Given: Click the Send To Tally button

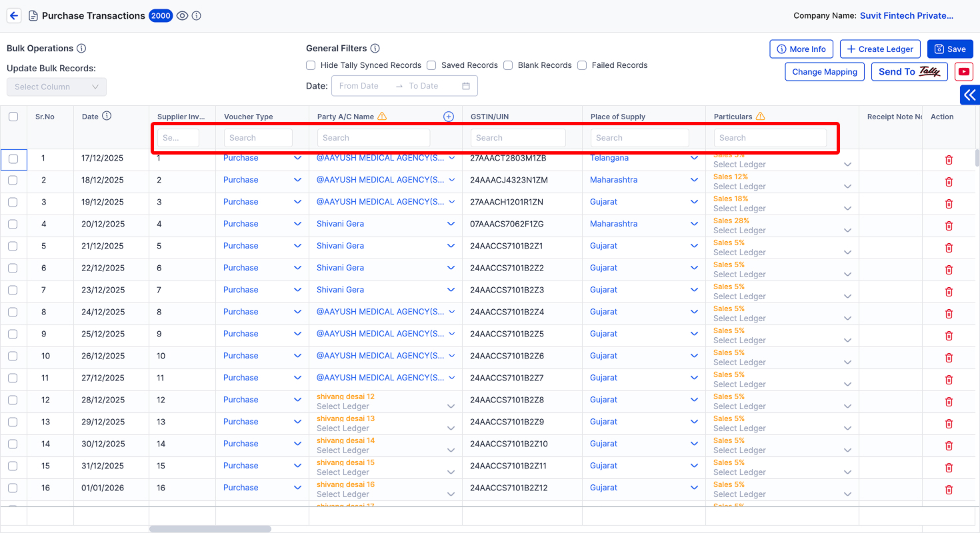Looking at the screenshot, I should tap(909, 72).
